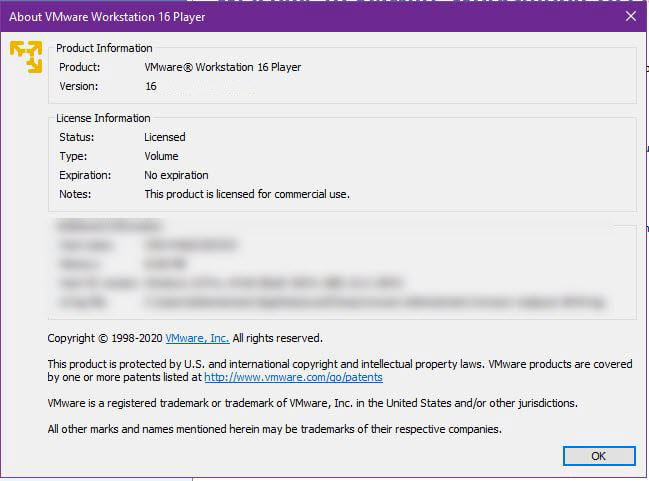The height and width of the screenshot is (481, 649).
Task: Click the 'Status:' label
Action: pyautogui.click(x=77, y=137)
